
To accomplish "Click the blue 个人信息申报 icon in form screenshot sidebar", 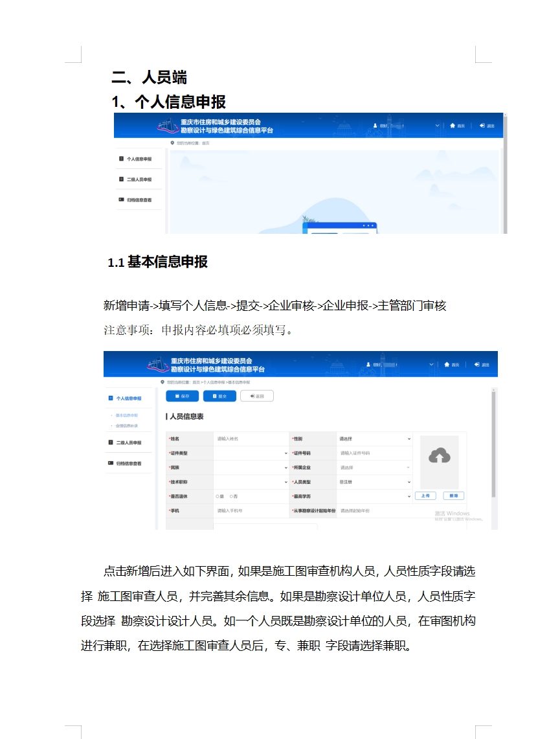I will pyautogui.click(x=111, y=398).
